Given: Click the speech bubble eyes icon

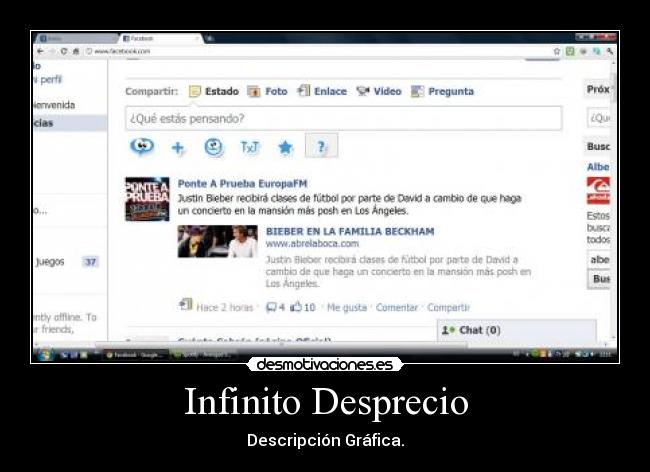Looking at the screenshot, I should click(x=142, y=146).
